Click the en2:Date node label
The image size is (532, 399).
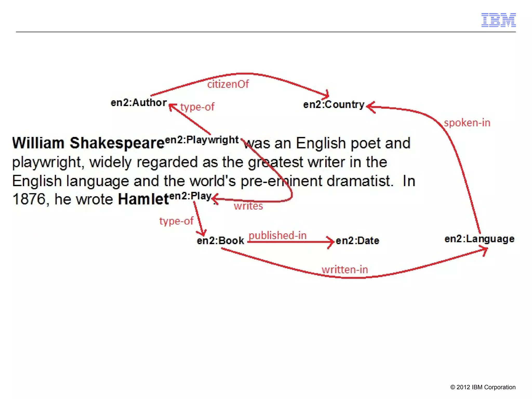pyautogui.click(x=357, y=241)
